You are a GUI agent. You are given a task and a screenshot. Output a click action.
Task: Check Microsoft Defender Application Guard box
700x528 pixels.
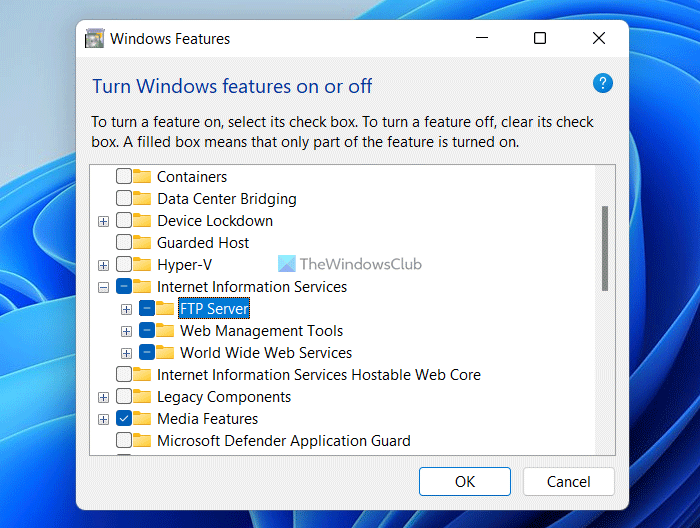[x=124, y=440]
